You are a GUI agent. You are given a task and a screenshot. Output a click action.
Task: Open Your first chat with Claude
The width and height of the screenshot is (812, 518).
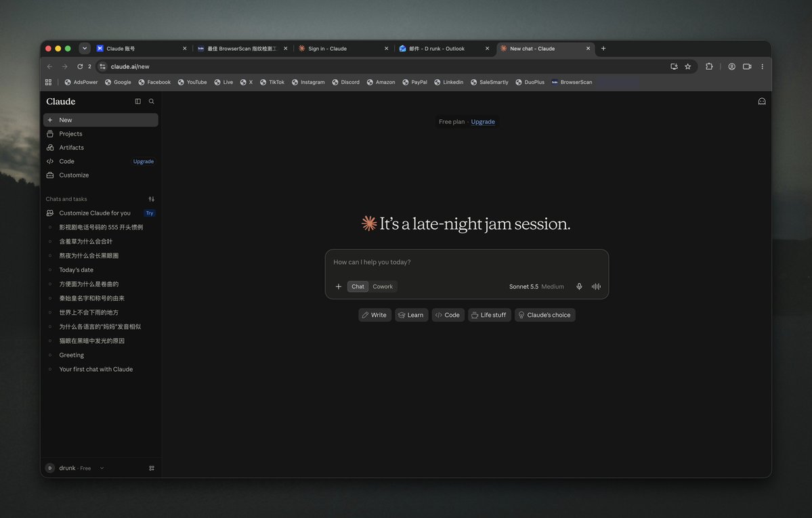coord(100,369)
